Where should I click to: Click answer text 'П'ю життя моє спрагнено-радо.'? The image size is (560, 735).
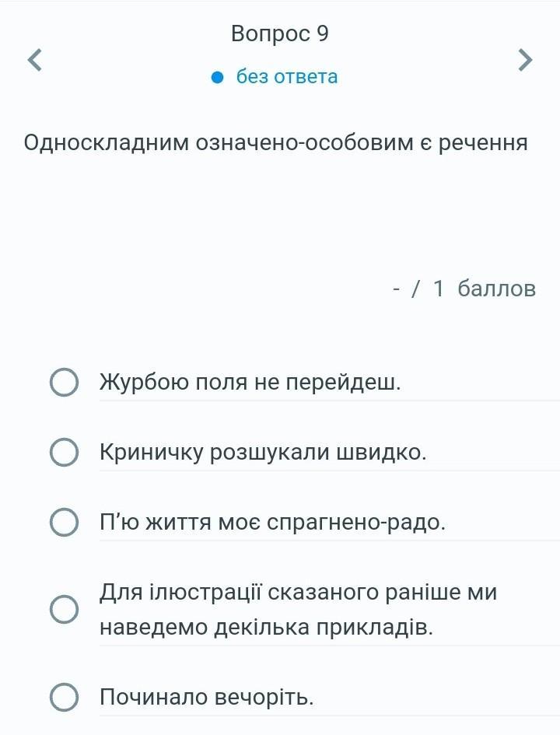click(273, 523)
